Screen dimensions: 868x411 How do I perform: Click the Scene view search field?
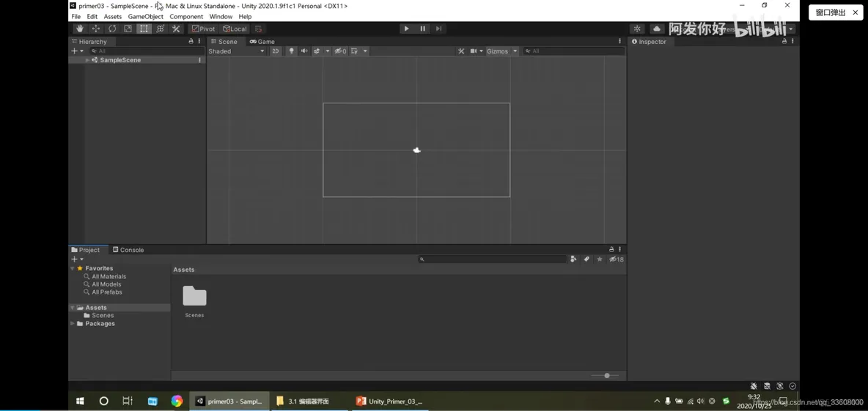pyautogui.click(x=573, y=51)
